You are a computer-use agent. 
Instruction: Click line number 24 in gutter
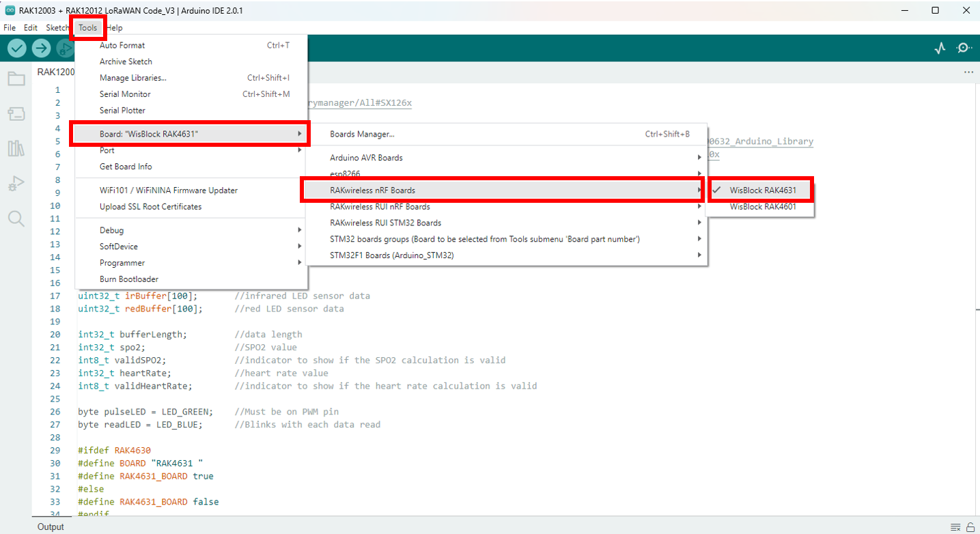[x=55, y=386]
